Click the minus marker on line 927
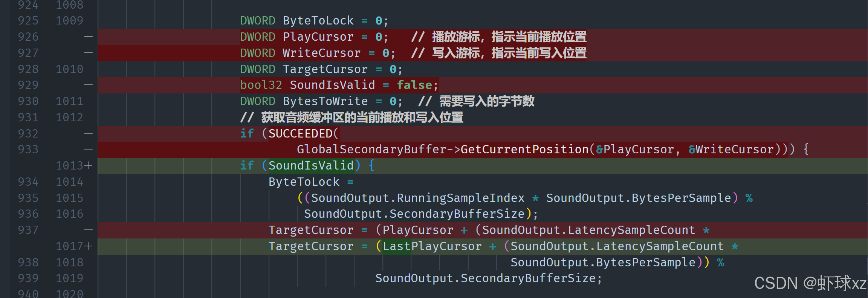This screenshot has height=298, width=868. point(88,53)
